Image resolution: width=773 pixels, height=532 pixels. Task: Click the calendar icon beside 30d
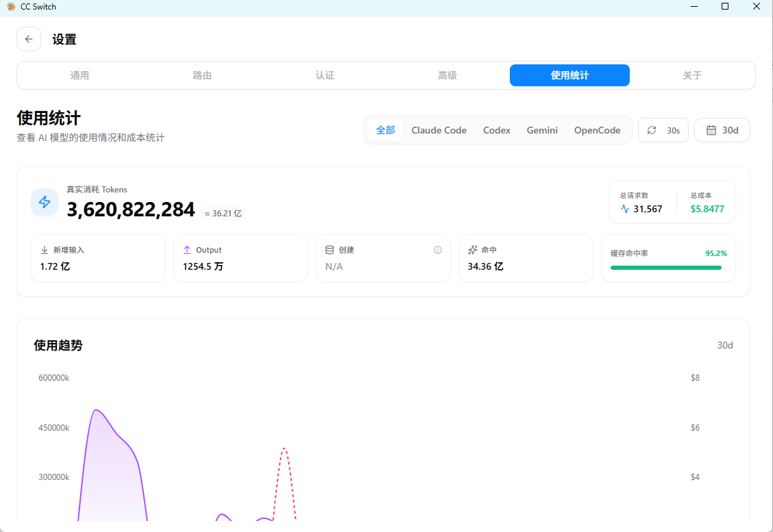pos(711,130)
